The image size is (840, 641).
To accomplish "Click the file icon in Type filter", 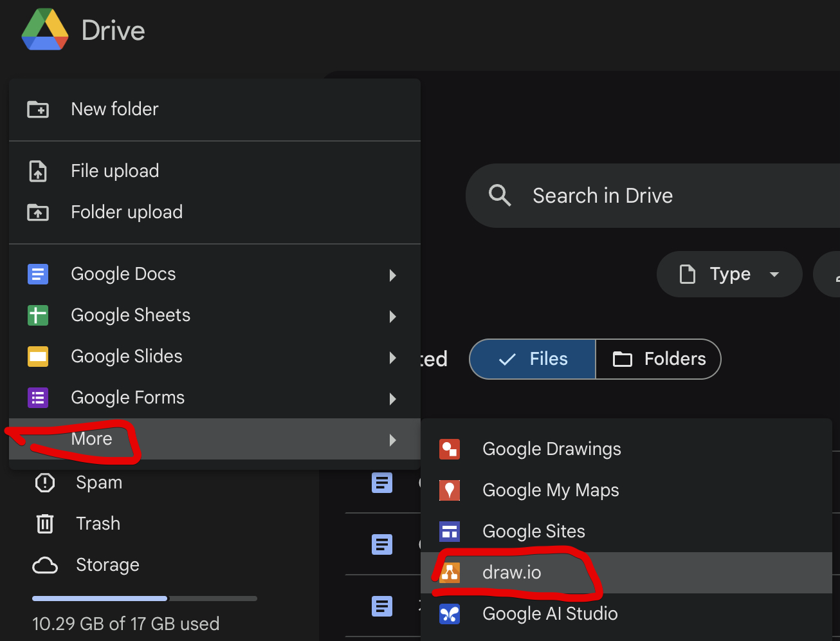I will click(688, 274).
